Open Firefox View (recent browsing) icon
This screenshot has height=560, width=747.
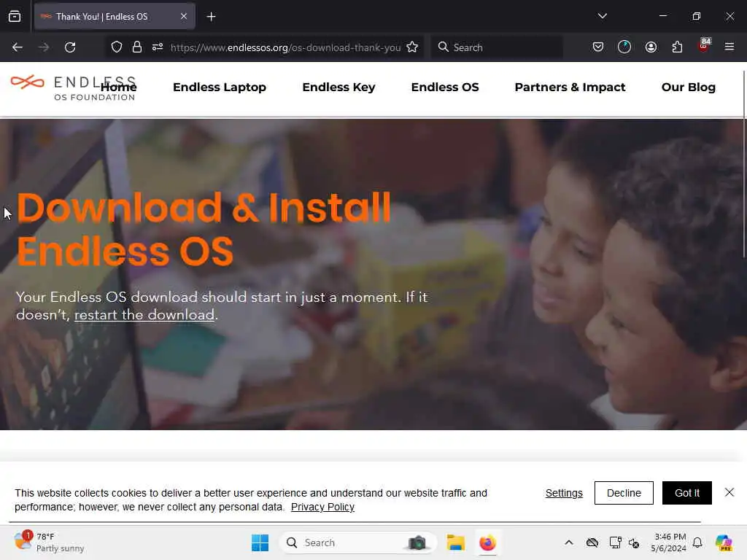tap(15, 16)
